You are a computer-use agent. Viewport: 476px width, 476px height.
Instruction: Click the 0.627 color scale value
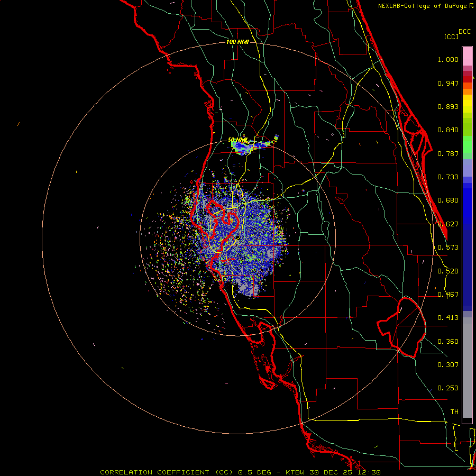[x=448, y=224]
